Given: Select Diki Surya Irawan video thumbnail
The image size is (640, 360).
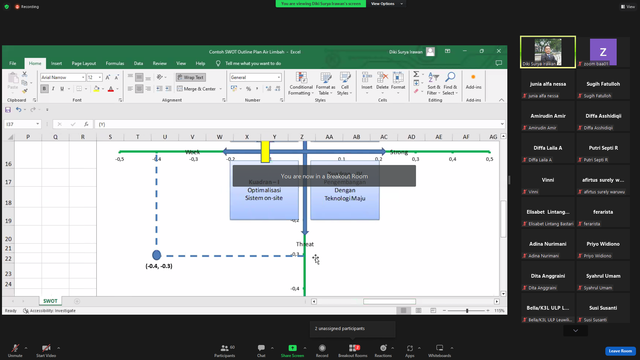Looking at the screenshot, I should [548, 52].
